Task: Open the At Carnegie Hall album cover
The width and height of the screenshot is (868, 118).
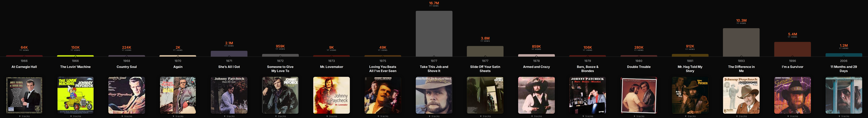Action: [24, 95]
